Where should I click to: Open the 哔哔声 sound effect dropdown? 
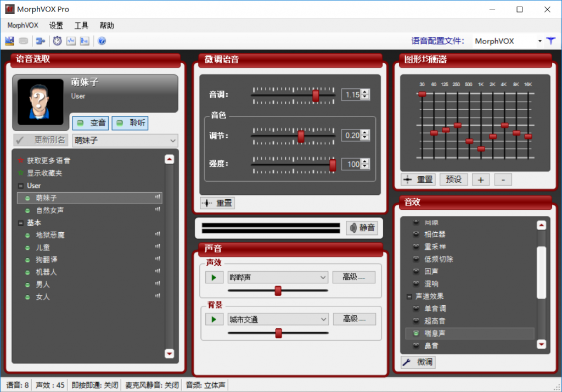pyautogui.click(x=323, y=277)
